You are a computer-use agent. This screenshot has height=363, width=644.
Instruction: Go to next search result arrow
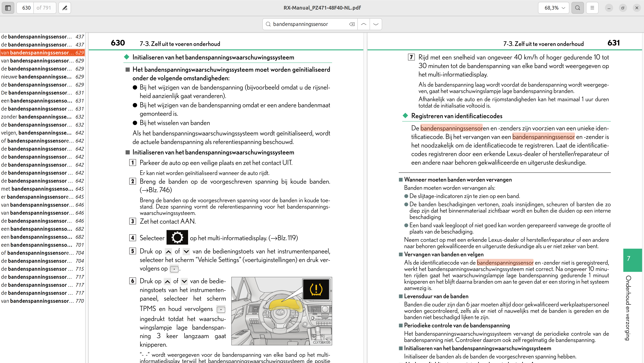(376, 24)
